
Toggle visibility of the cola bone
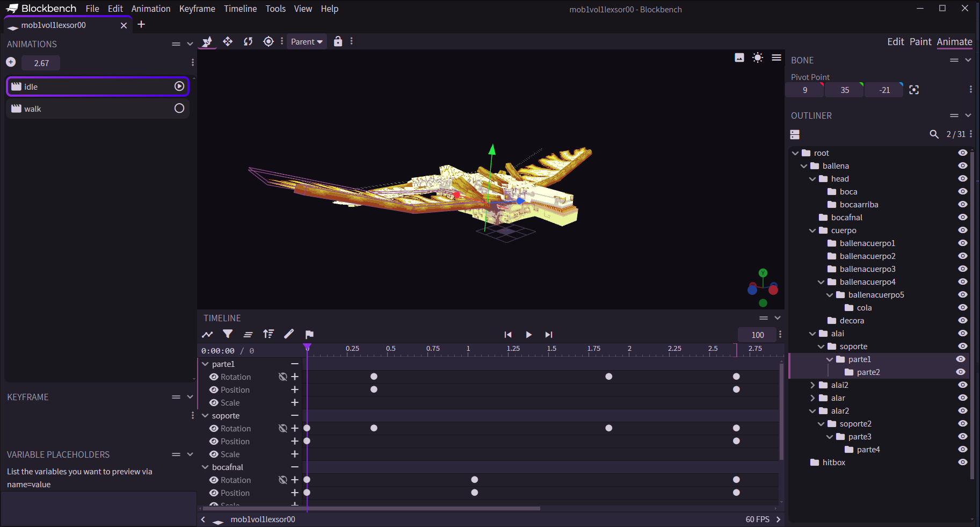point(962,307)
